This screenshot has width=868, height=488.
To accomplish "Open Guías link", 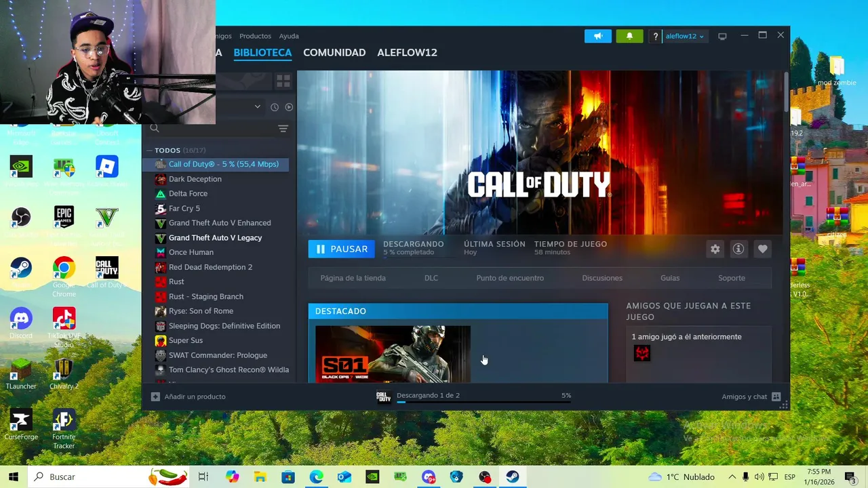I will (x=670, y=278).
